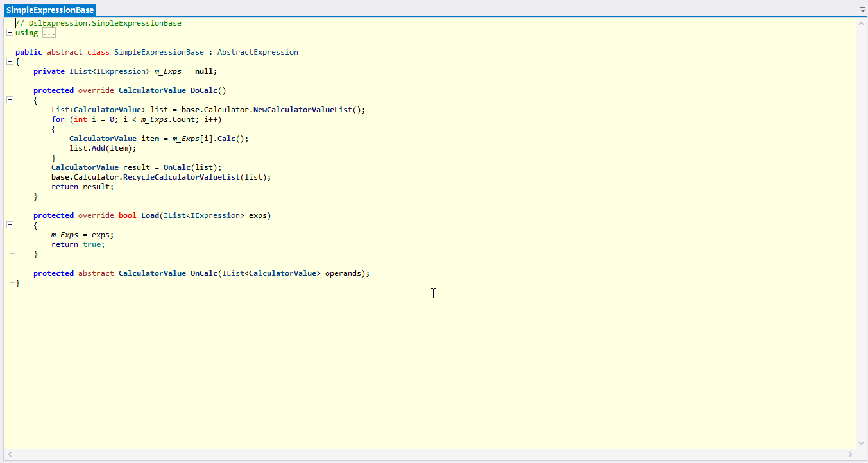The image size is (868, 463).
Task: Click the list.Add(item) statement
Action: [x=103, y=148]
